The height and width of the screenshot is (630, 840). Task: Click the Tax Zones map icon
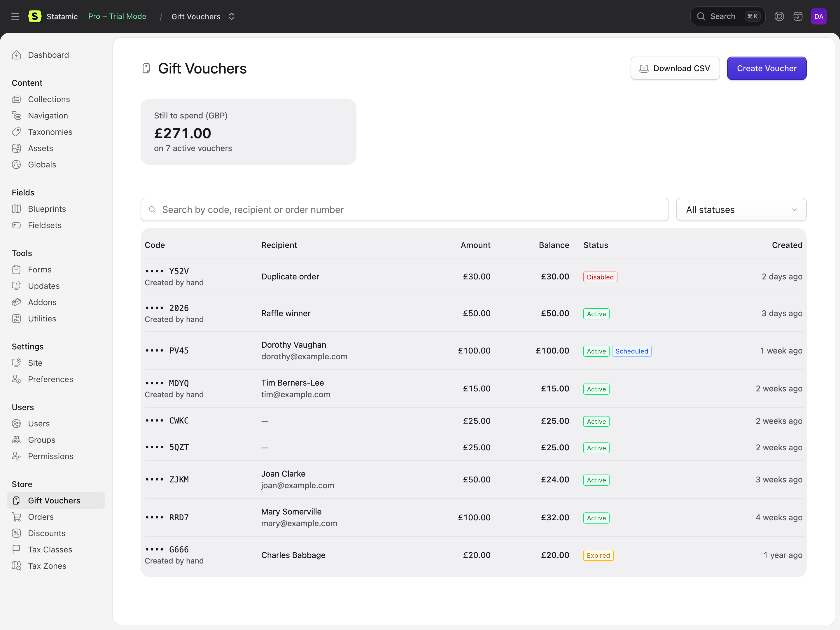16,566
